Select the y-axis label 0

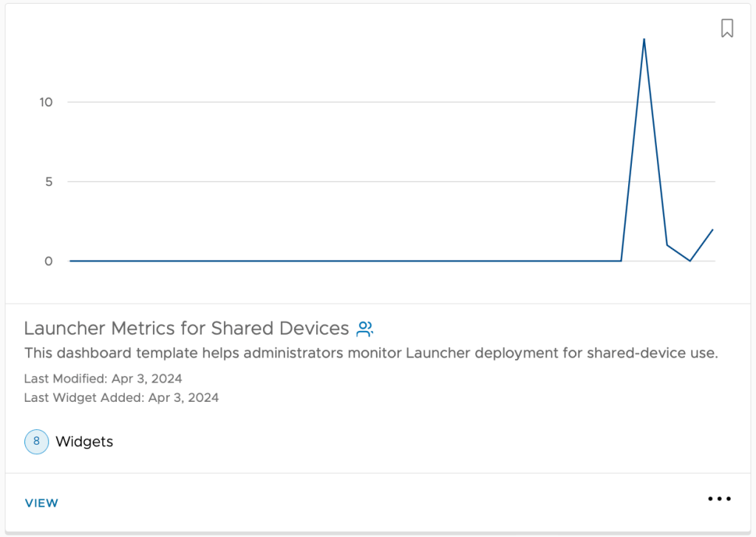pyautogui.click(x=49, y=261)
